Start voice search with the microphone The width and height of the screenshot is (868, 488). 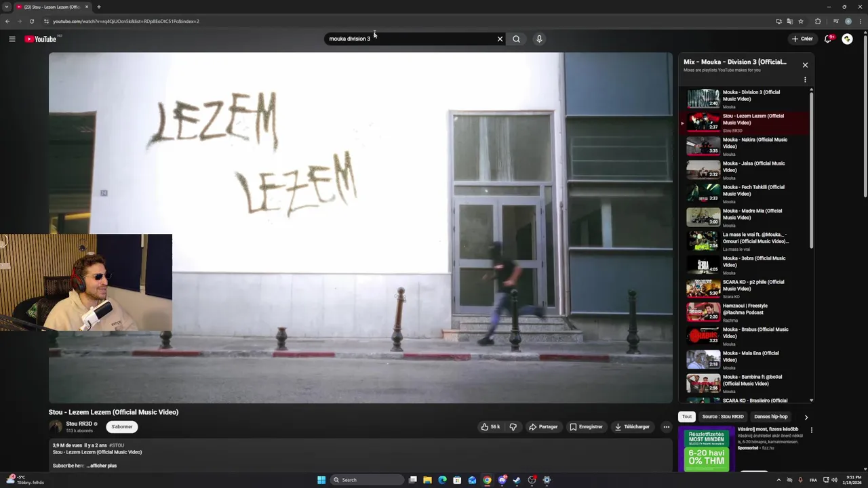pyautogui.click(x=539, y=39)
